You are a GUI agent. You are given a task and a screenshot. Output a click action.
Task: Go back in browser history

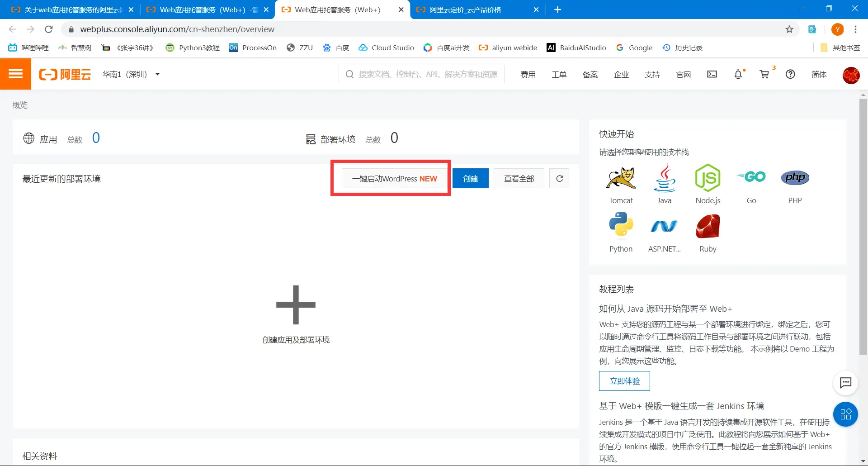(13, 29)
